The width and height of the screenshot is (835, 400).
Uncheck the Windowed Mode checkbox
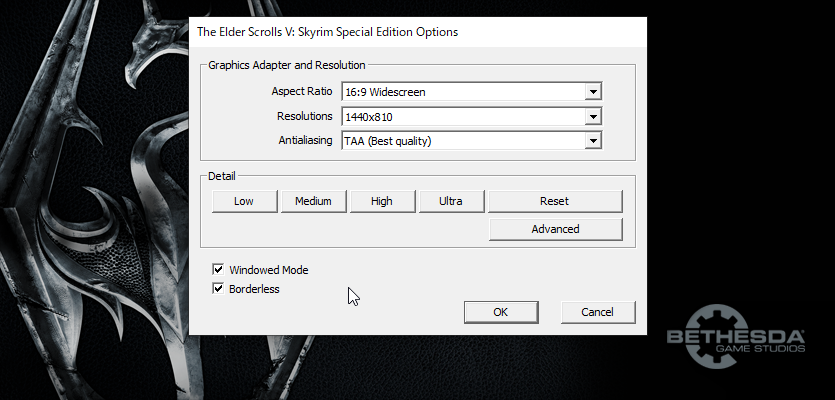pyautogui.click(x=218, y=270)
